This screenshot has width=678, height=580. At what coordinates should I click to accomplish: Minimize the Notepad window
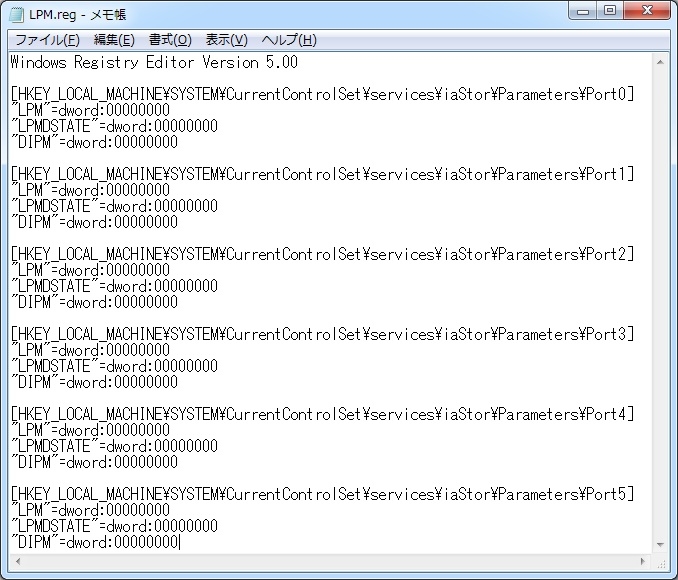click(x=583, y=11)
